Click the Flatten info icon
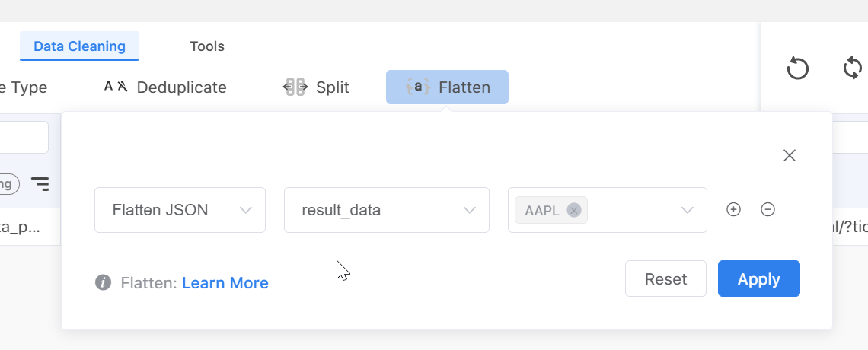The height and width of the screenshot is (350, 868). 103,283
